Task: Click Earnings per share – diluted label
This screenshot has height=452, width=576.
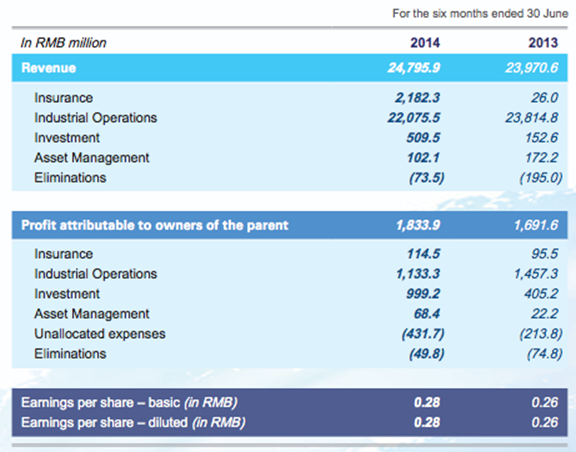Action: (133, 423)
